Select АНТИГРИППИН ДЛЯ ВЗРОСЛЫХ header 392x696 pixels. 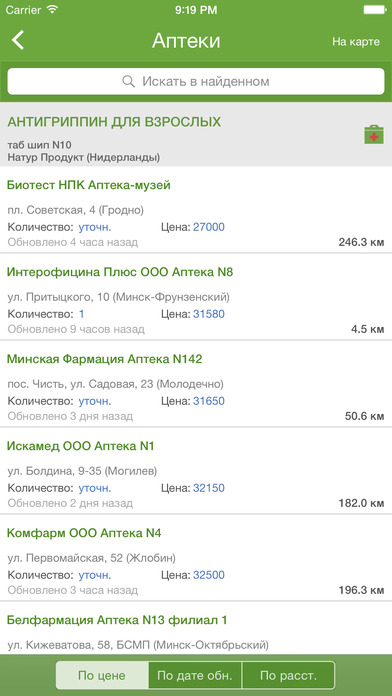(x=114, y=122)
